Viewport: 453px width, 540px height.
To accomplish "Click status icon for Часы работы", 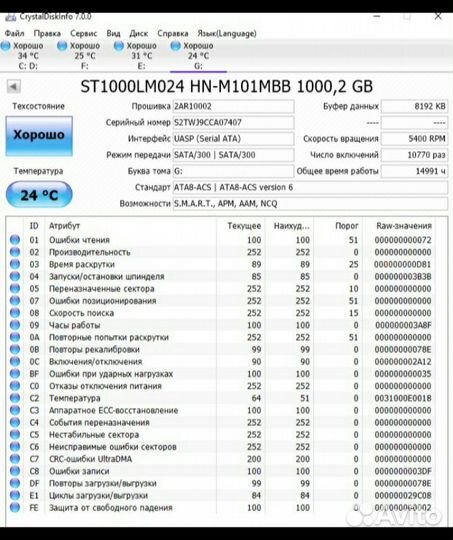I will coord(15,325).
